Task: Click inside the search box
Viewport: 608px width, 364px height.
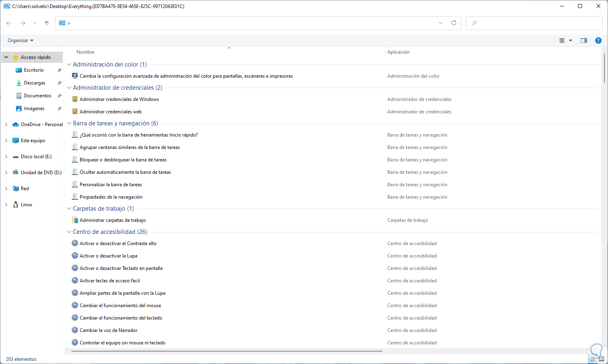Action: click(534, 23)
